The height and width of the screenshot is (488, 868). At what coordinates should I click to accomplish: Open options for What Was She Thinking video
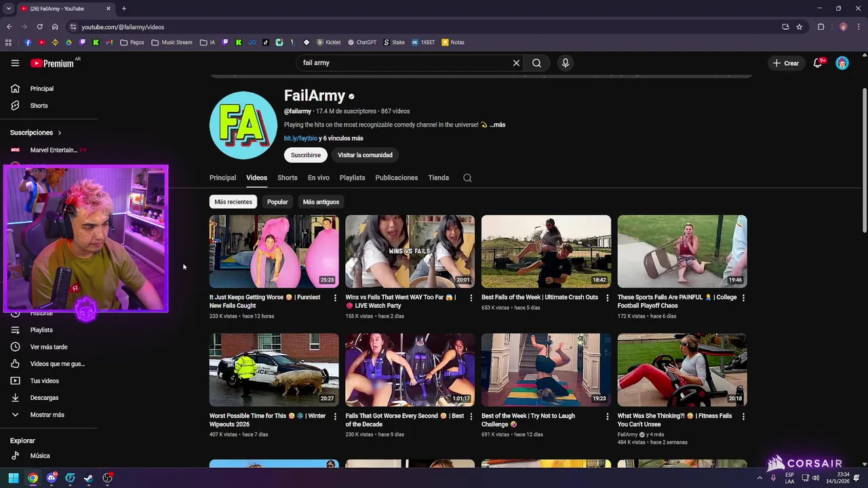(x=743, y=416)
